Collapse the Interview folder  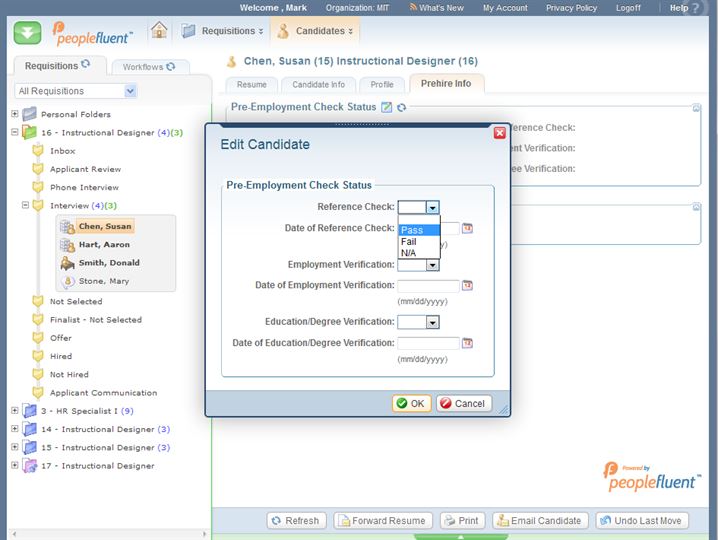pos(25,206)
